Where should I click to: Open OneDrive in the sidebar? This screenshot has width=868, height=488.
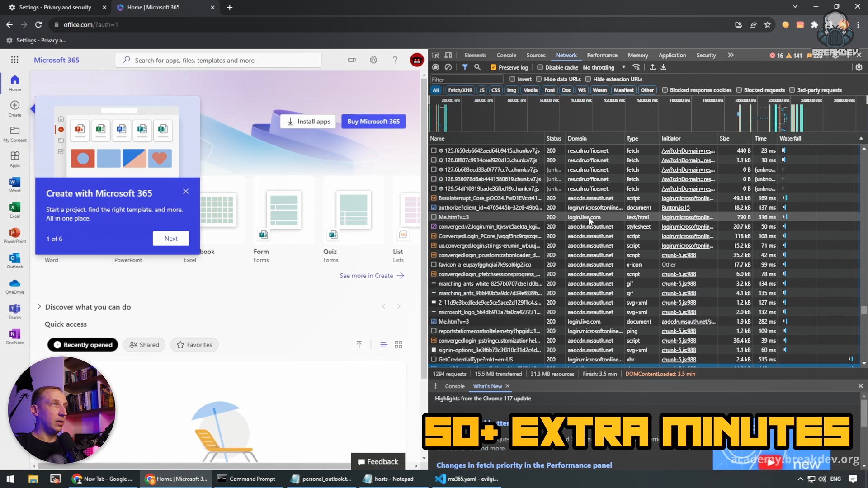click(x=14, y=286)
